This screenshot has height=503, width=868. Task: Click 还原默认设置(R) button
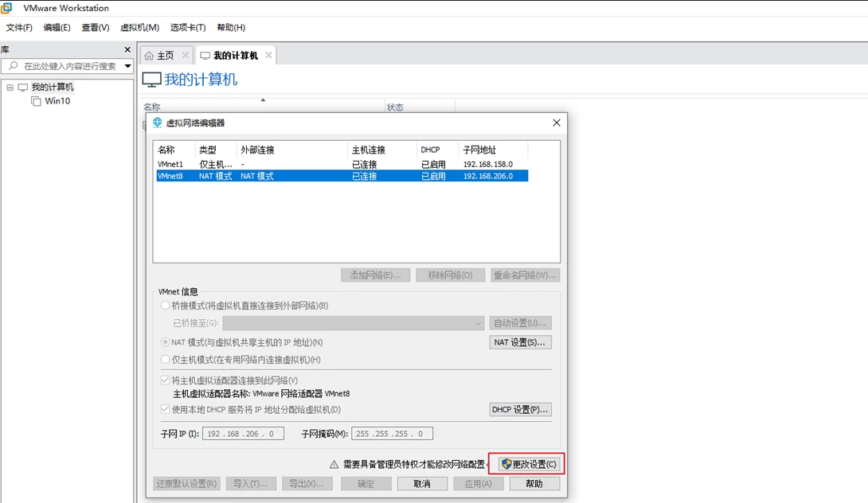(186, 484)
